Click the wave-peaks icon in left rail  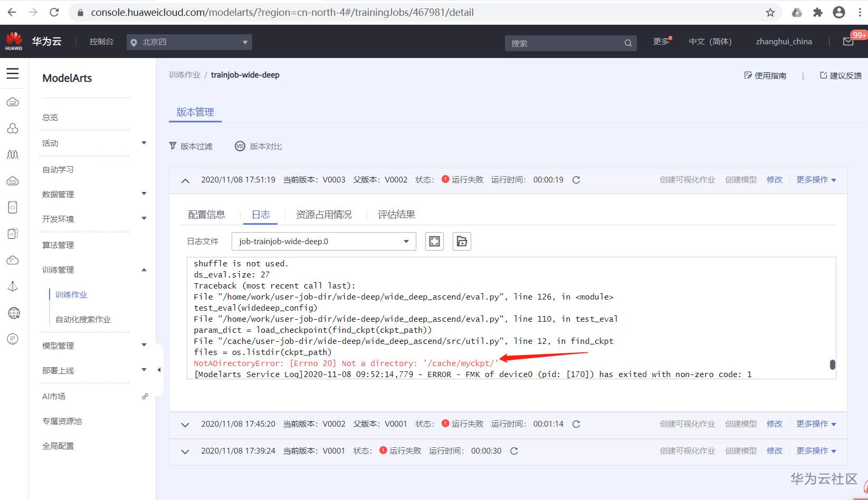pyautogui.click(x=13, y=155)
